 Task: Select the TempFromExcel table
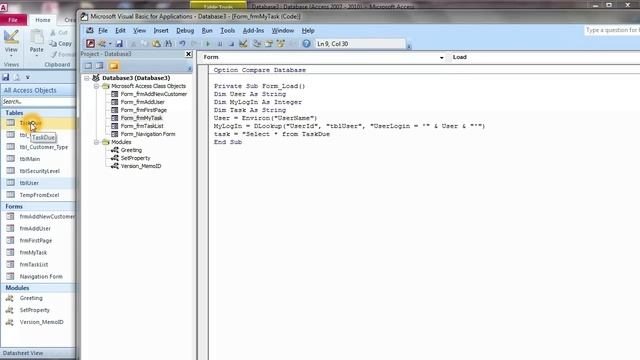click(38, 195)
